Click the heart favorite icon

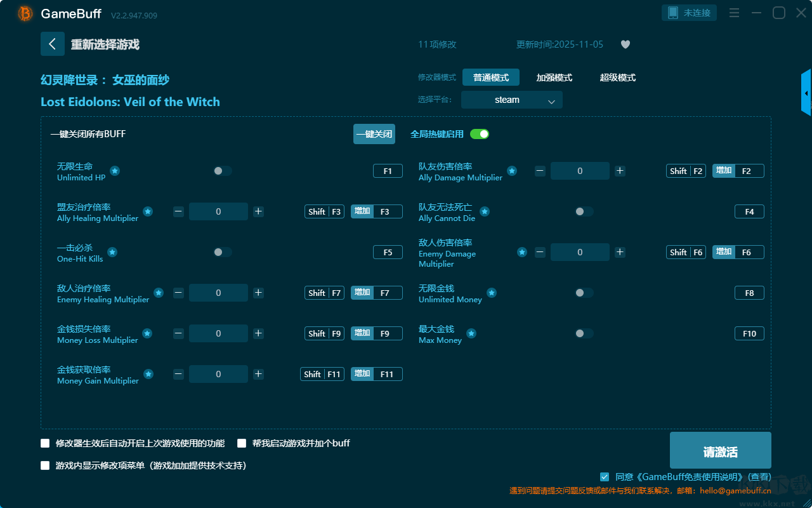tap(625, 44)
